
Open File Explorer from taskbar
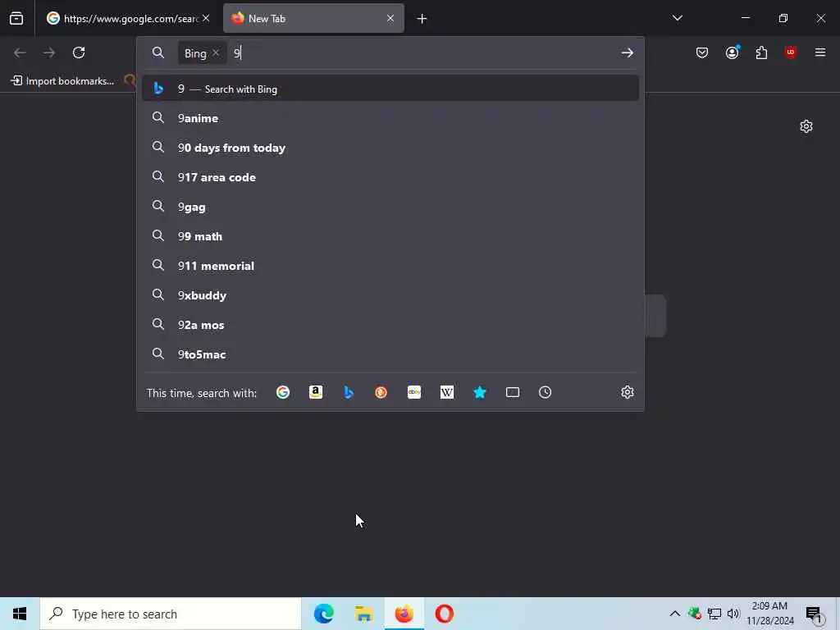(x=363, y=614)
